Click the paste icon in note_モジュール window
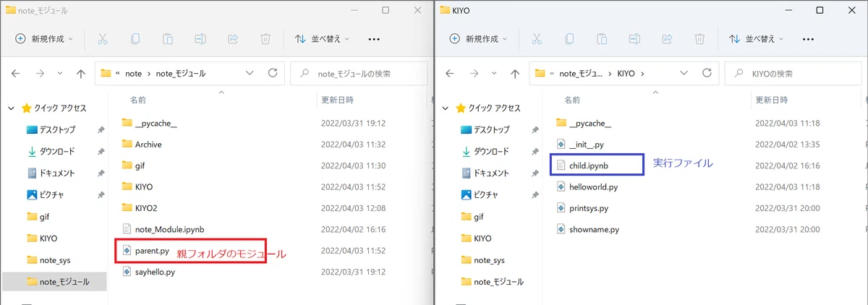The width and height of the screenshot is (868, 305). pyautogui.click(x=168, y=39)
